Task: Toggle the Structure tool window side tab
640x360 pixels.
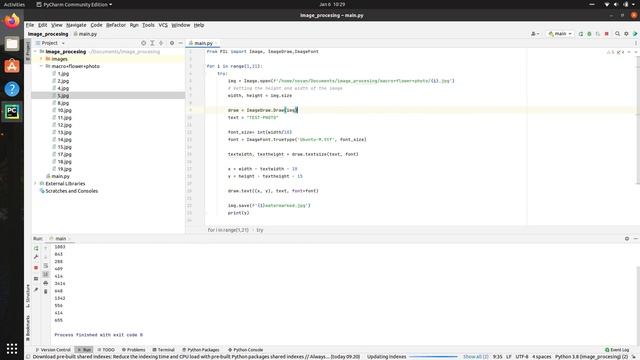Action: pyautogui.click(x=28, y=296)
